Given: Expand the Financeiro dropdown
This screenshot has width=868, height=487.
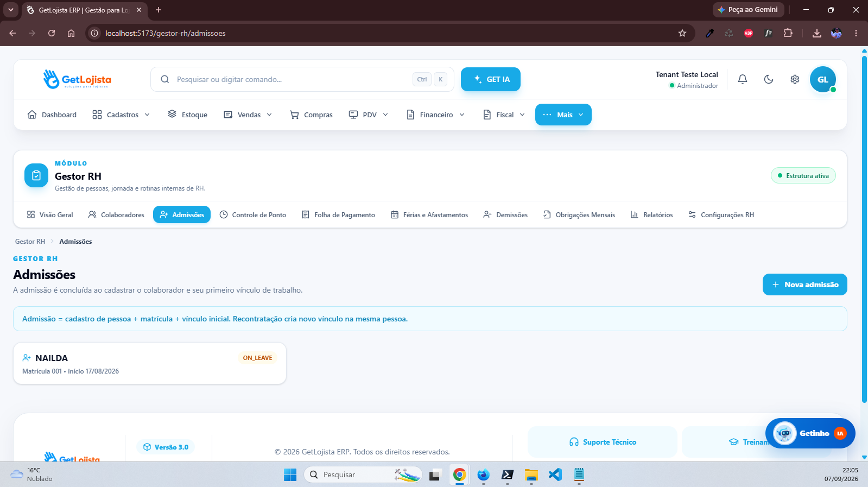Looking at the screenshot, I should 436,115.
